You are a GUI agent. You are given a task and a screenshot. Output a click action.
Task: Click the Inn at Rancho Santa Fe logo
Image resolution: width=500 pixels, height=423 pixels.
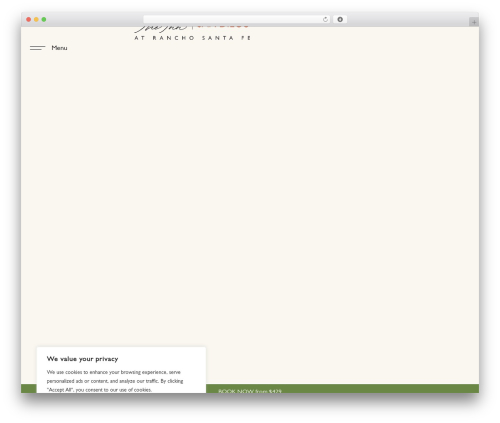192,33
